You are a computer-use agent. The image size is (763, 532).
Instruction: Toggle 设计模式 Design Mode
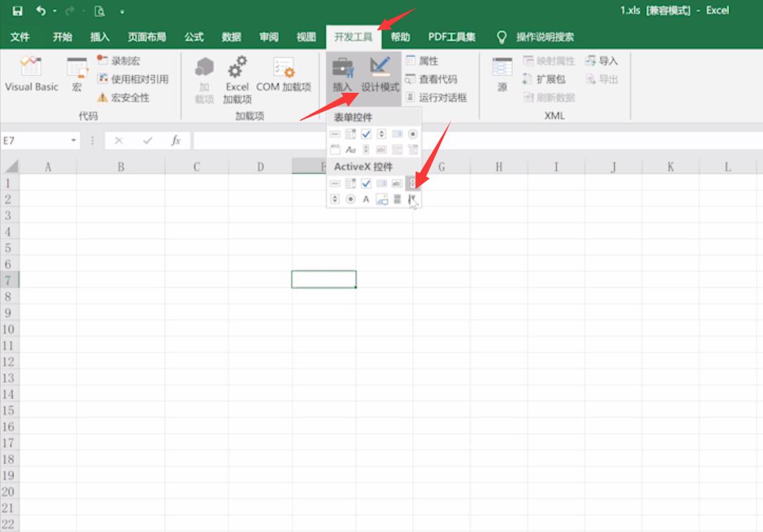380,74
